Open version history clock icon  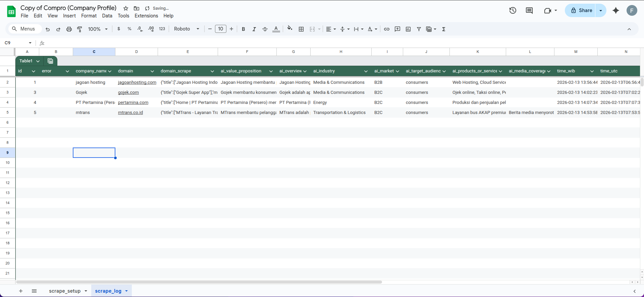pyautogui.click(x=513, y=10)
